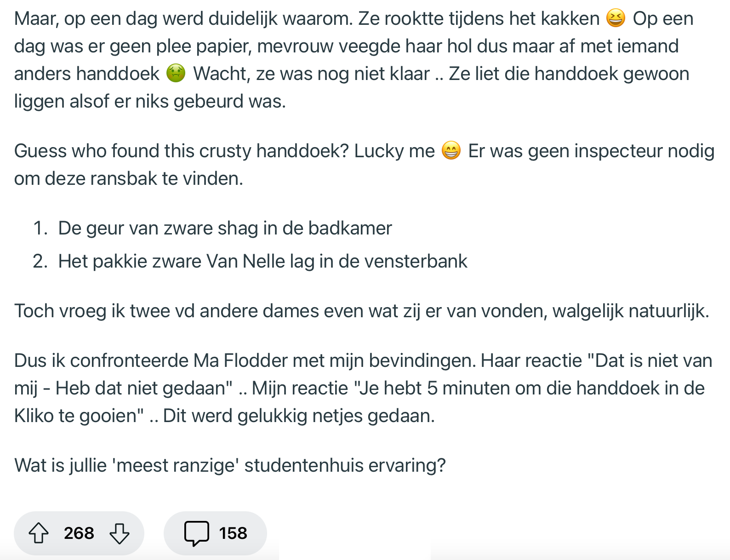Click the text 'om deze ransbak te vinden.'
Image resolution: width=730 pixels, height=560 pixels.
pos(129,178)
